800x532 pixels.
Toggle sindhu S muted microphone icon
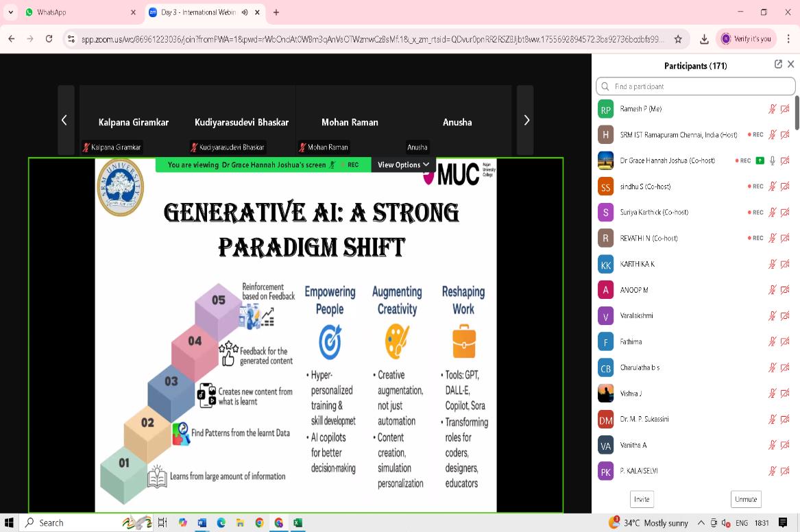(773, 186)
